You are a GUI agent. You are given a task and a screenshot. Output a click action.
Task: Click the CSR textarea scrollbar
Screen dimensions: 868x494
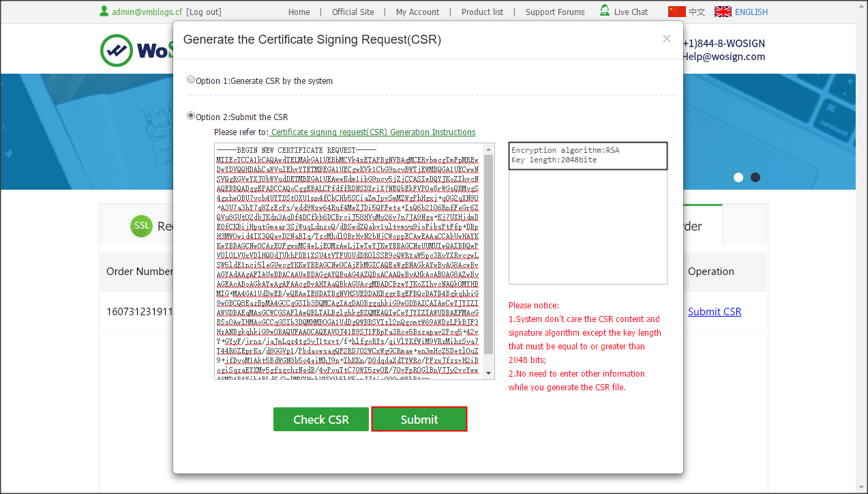pyautogui.click(x=489, y=259)
